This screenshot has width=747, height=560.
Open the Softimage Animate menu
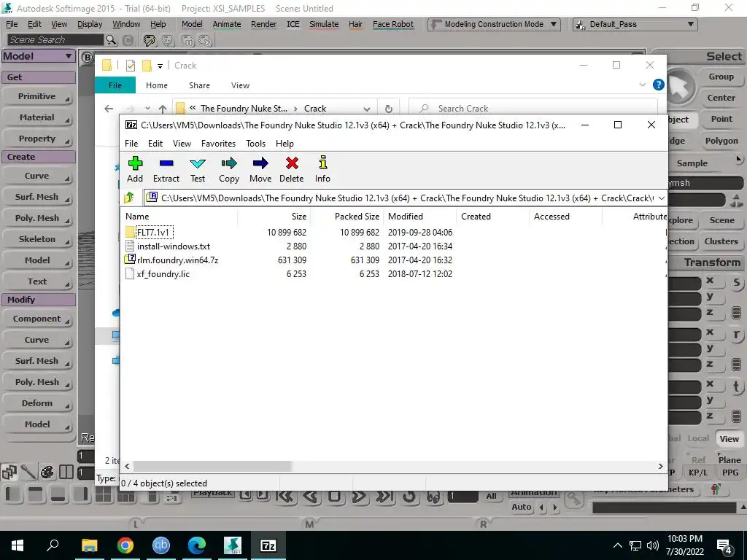click(227, 24)
